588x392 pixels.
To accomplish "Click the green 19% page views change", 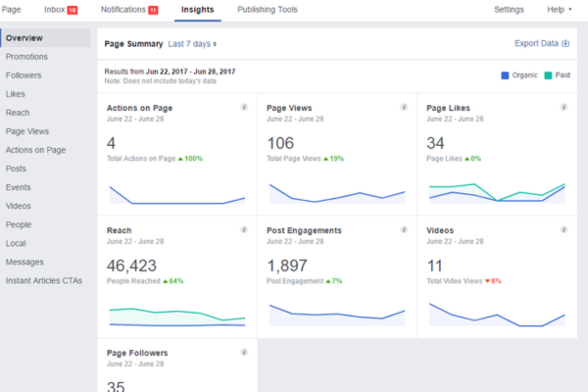I will pyautogui.click(x=333, y=159).
